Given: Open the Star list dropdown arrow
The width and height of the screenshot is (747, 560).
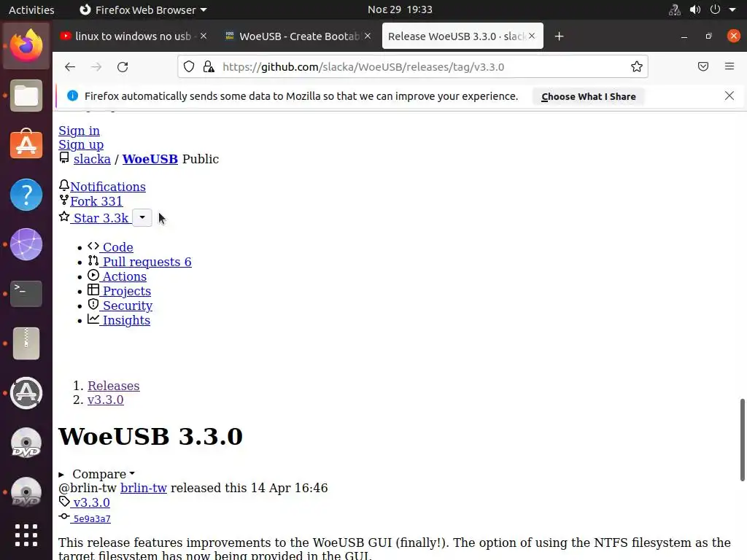Looking at the screenshot, I should [x=142, y=217].
